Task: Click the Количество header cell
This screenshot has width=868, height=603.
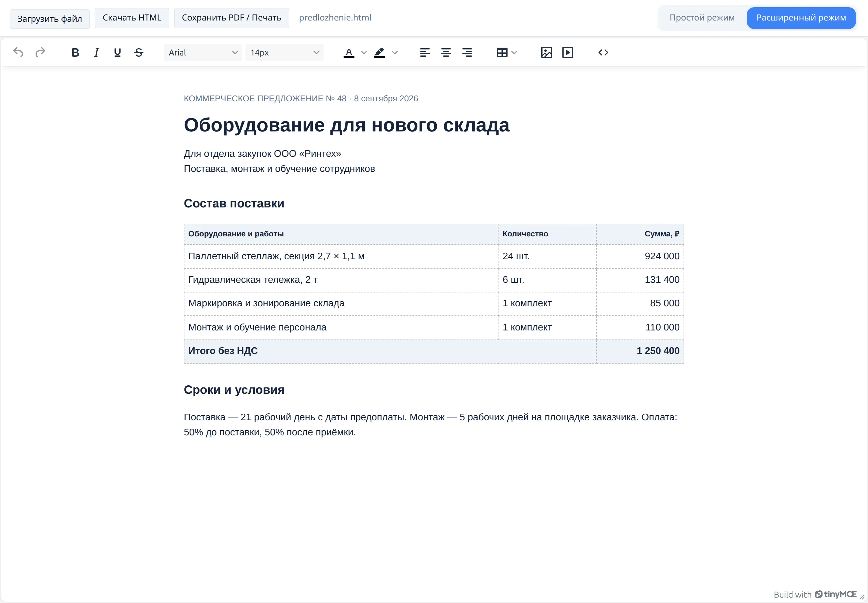Action: (547, 234)
